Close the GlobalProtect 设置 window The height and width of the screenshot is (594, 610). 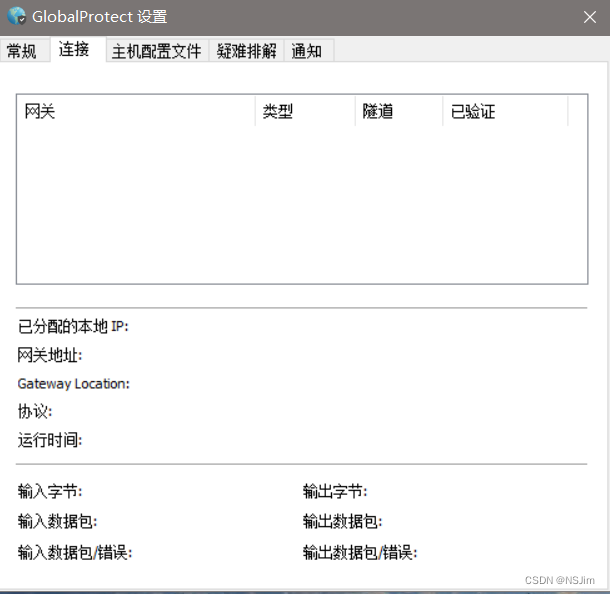click(x=590, y=17)
